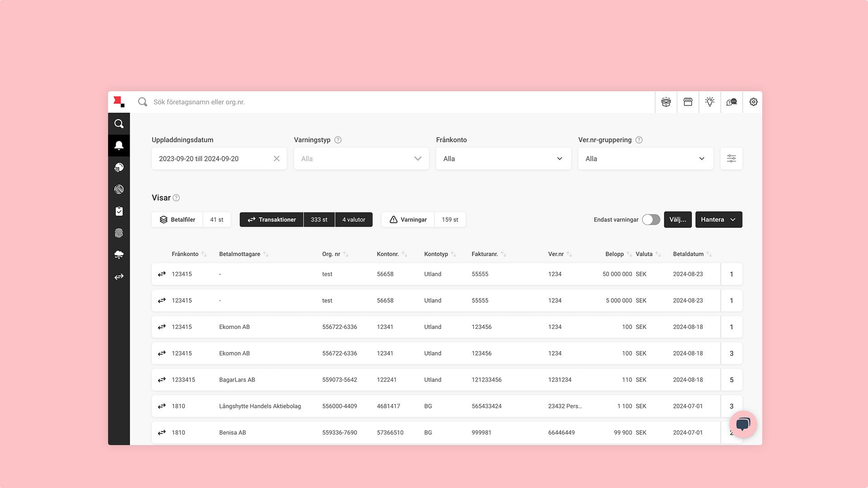Click the red flag logo icon

coord(119,102)
